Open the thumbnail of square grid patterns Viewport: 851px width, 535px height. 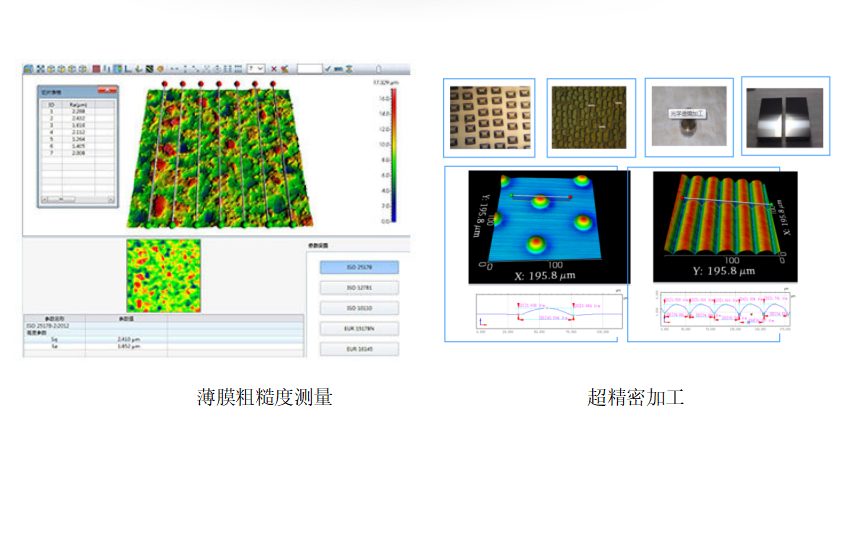point(490,118)
